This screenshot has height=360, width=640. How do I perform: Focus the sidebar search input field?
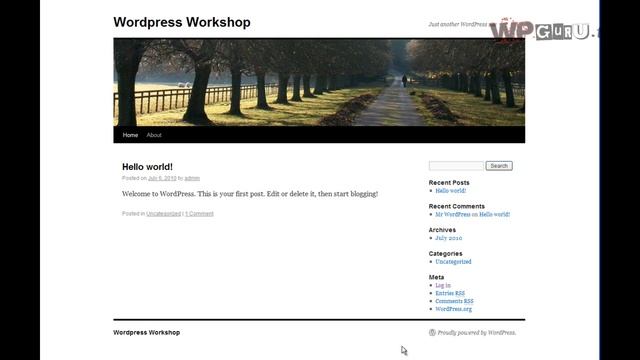pos(456,166)
